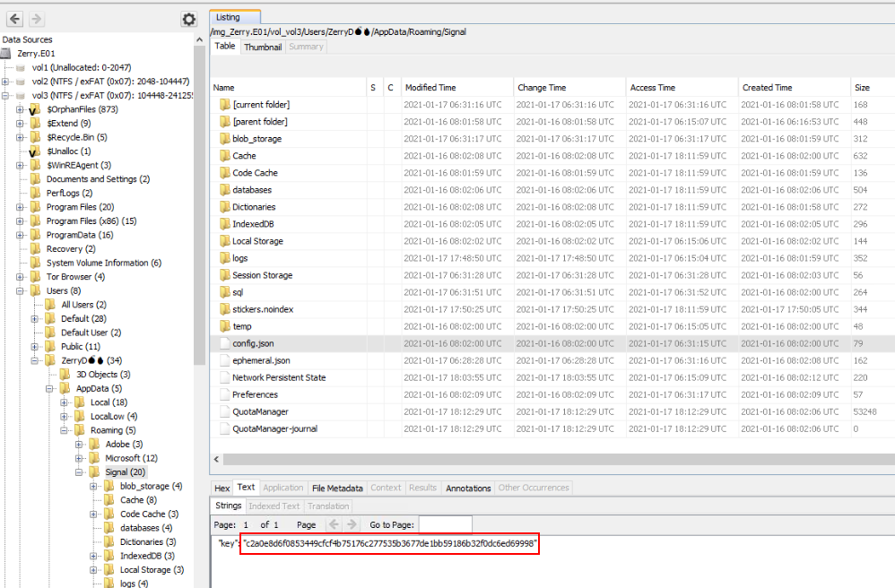The width and height of the screenshot is (895, 588).
Task: Click the $OrphanFiles virtual folder icon
Action: (x=36, y=109)
